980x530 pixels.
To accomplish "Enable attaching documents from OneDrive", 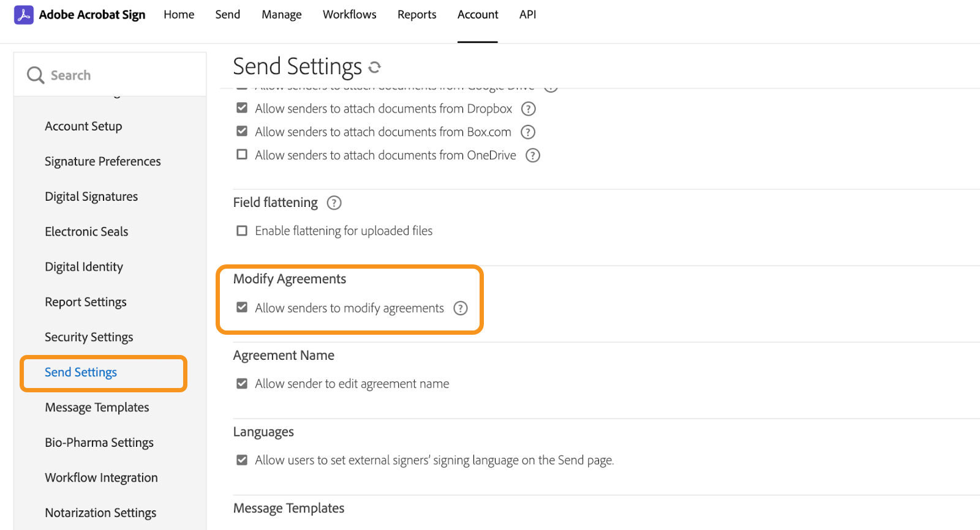I will pos(242,155).
